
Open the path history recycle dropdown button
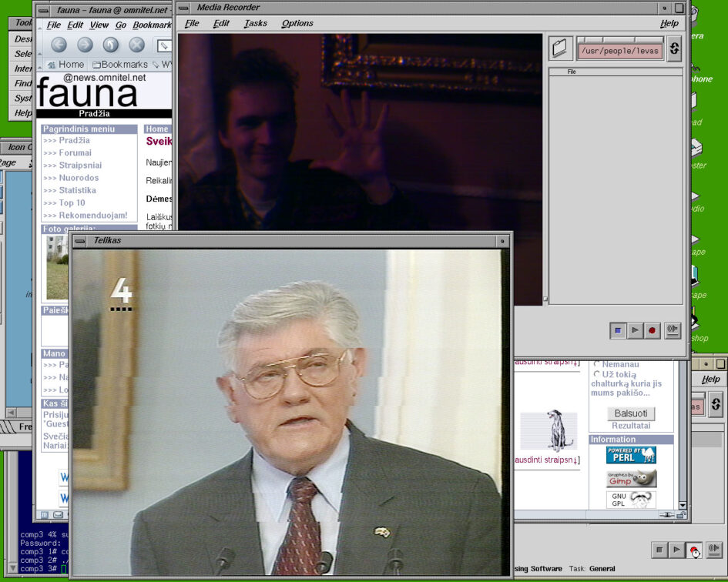coord(674,48)
